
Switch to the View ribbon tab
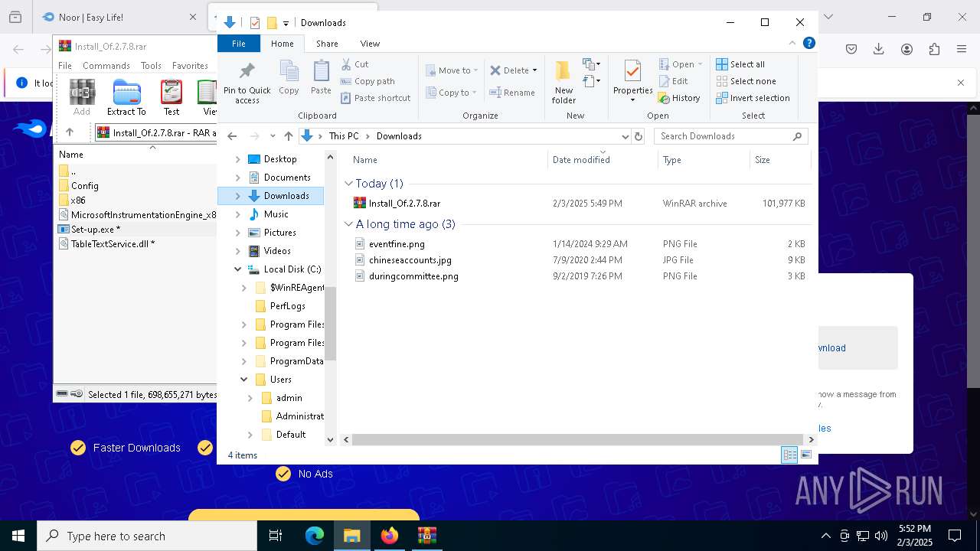tap(370, 44)
